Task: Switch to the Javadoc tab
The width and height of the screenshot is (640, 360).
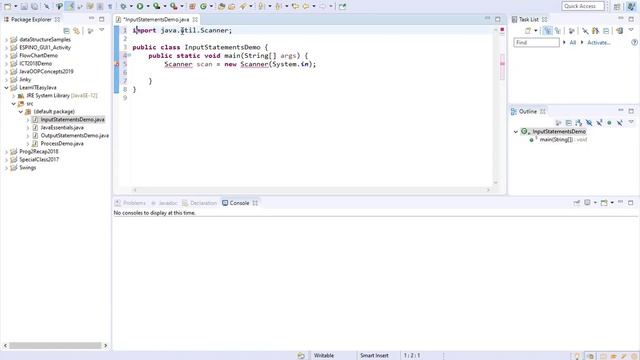Action: (x=164, y=203)
